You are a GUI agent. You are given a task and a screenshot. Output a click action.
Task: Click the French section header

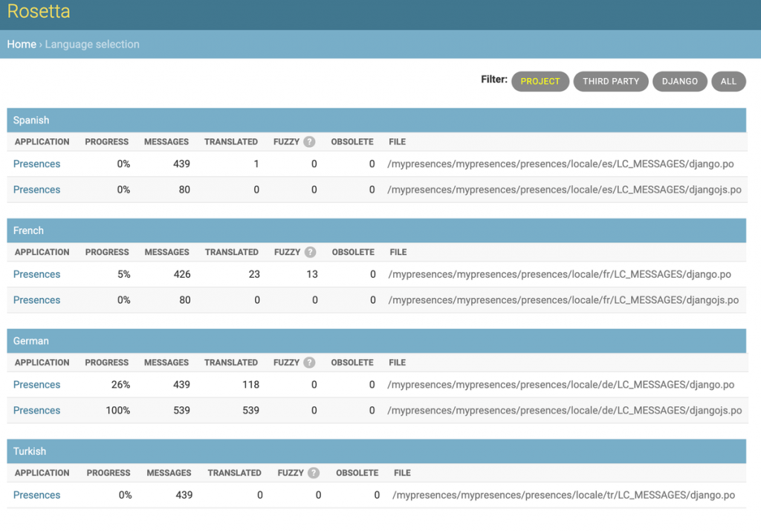(376, 230)
